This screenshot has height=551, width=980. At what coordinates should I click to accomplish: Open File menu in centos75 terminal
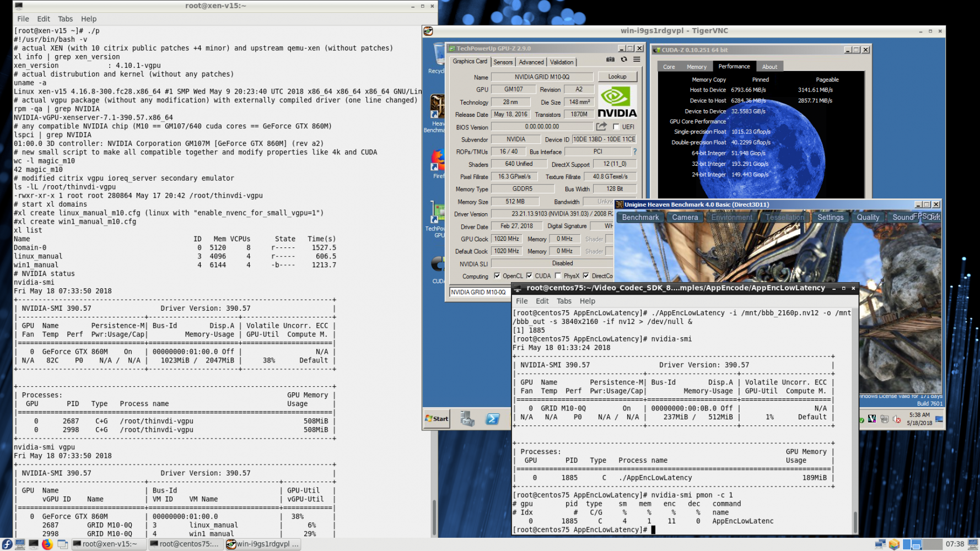[x=522, y=301]
